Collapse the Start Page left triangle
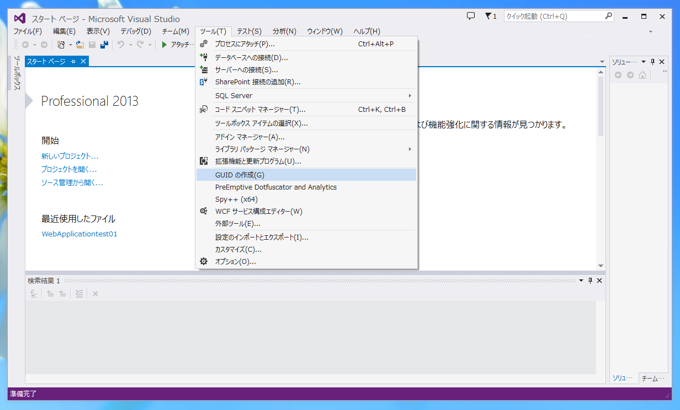Screen dimensions: 680x410 (x=29, y=101)
